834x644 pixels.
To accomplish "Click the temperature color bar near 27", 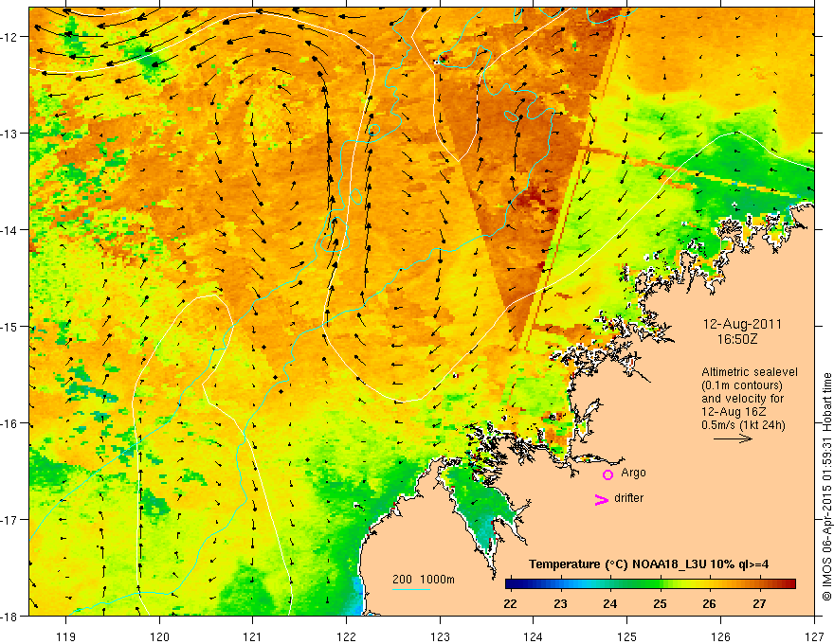I will click(760, 584).
